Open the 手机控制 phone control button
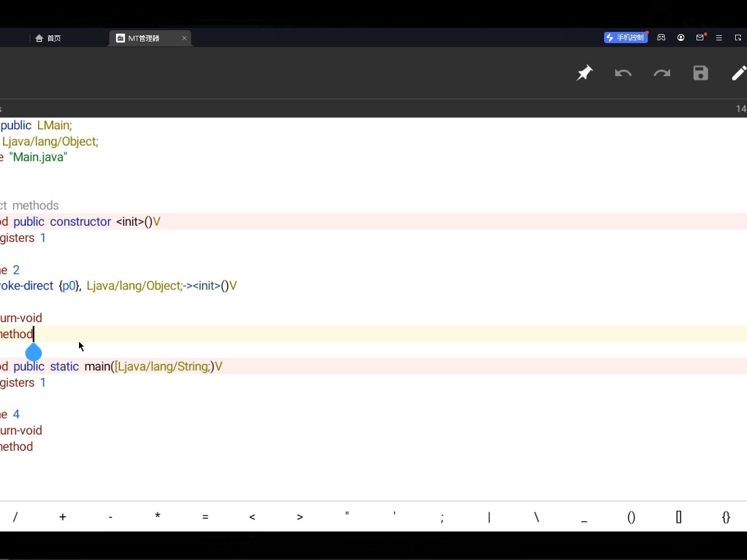The width and height of the screenshot is (747, 560). click(x=625, y=38)
